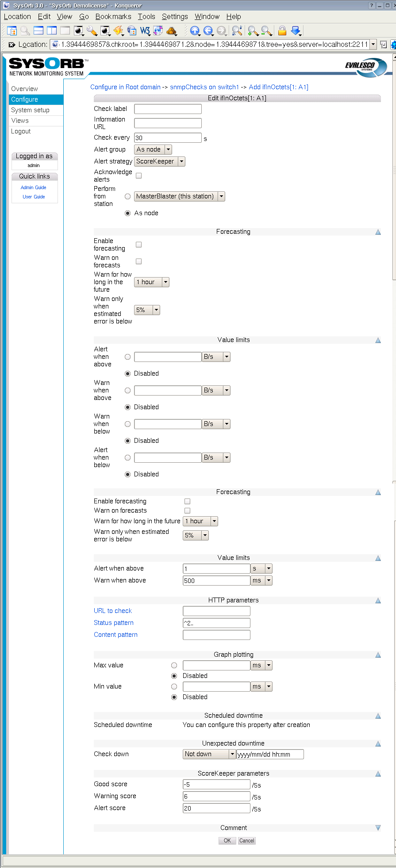The image size is (396, 868).
Task: Select Disabled radio under Warn when below
Action: 127,441
